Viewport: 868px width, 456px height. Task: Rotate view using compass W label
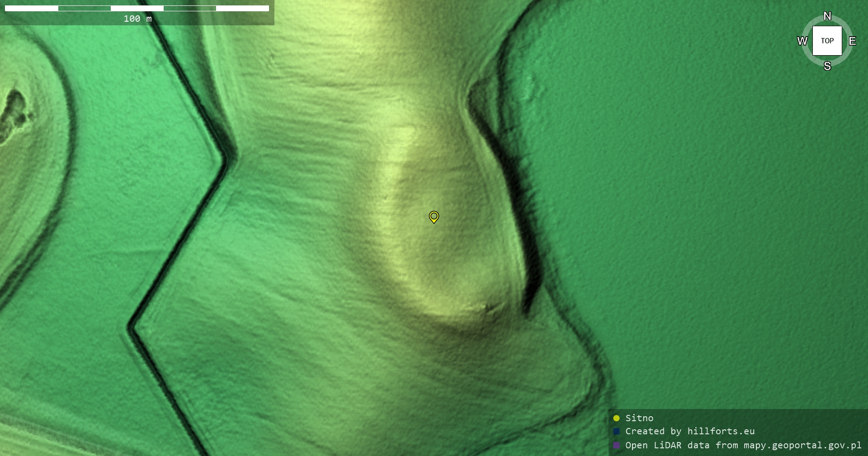[802, 41]
